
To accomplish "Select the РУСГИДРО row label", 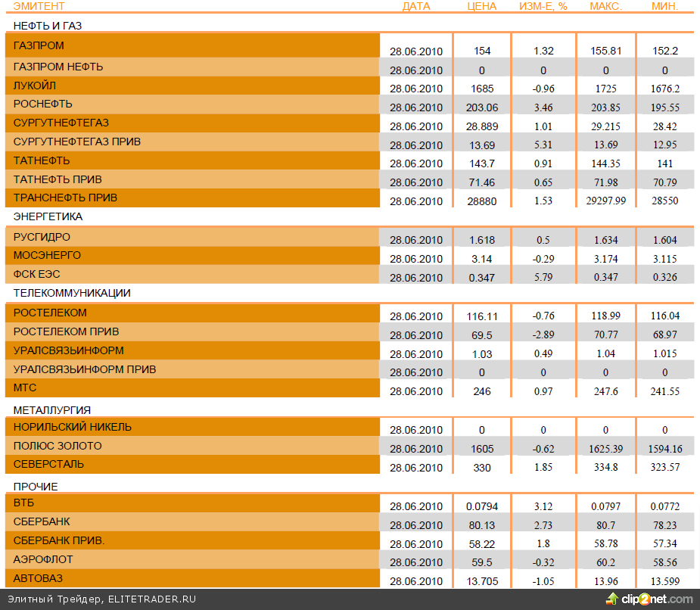I will (42, 237).
